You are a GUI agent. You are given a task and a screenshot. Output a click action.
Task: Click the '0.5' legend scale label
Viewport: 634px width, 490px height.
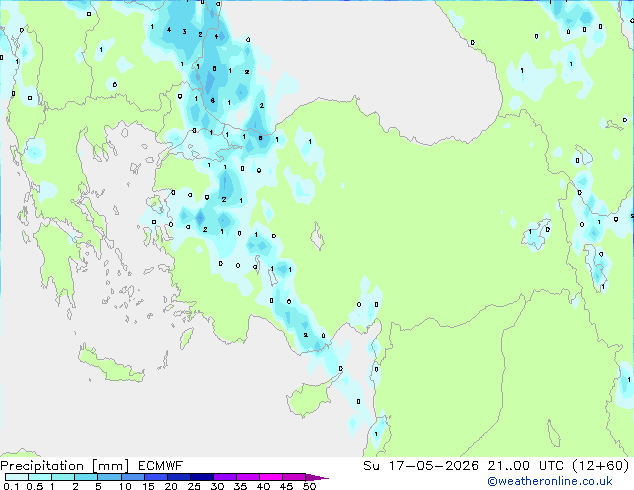(35, 486)
